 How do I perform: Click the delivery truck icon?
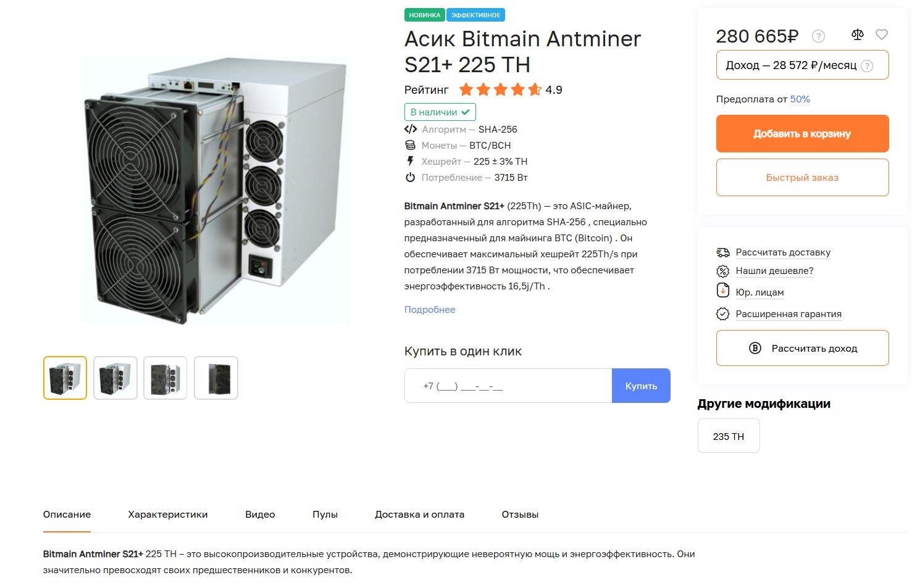722,252
